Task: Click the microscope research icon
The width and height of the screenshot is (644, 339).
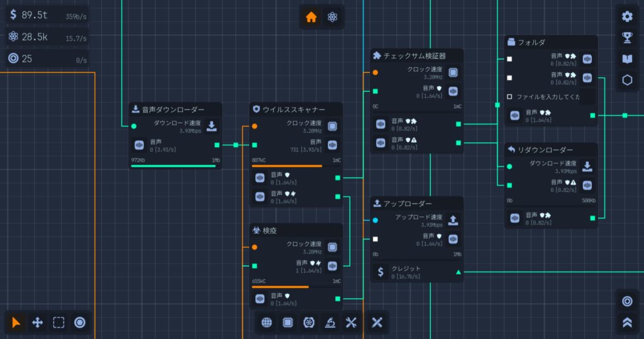Action: pos(329,323)
